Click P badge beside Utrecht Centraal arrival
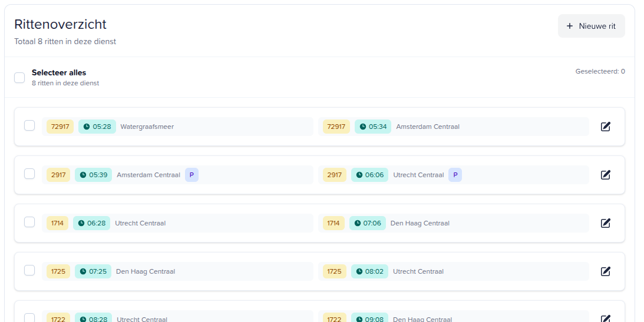Viewport: 644px width, 322px height. pyautogui.click(x=455, y=175)
